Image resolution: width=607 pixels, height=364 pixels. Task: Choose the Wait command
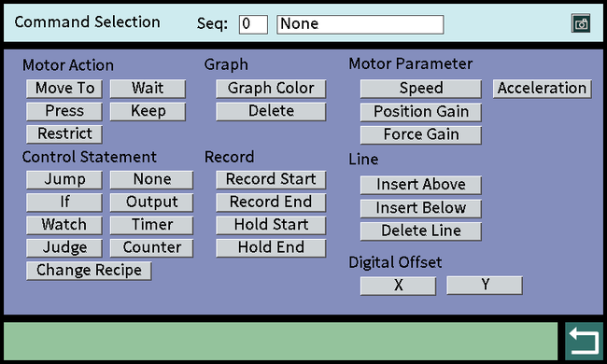click(148, 89)
